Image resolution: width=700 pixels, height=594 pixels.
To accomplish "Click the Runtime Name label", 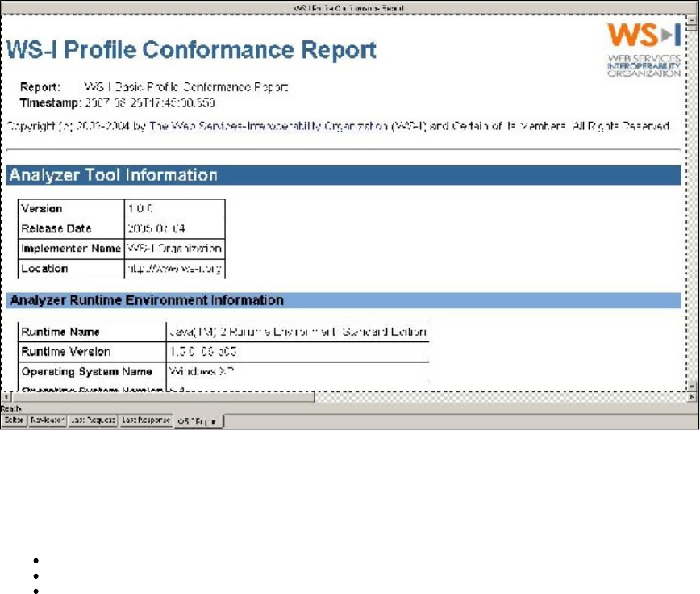I will coord(60,332).
